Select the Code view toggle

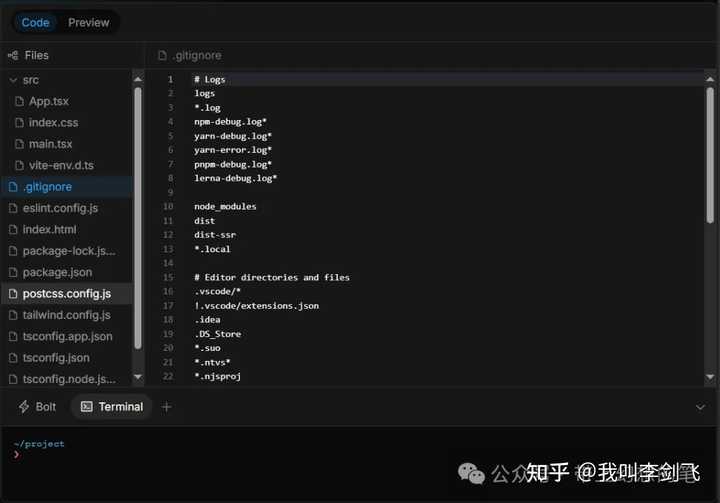click(x=36, y=22)
